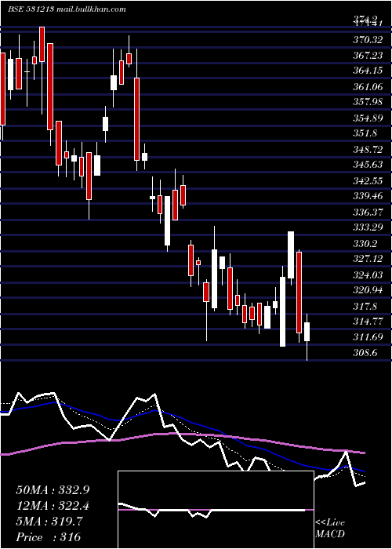This screenshot has width=392, height=549.
Task: Click the 345.63 price label
Action: (x=368, y=165)
